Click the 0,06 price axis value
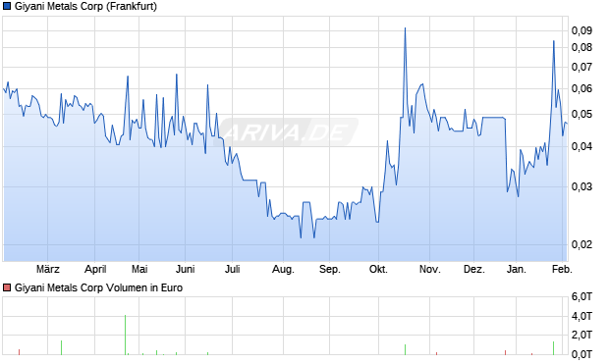609x364 pixels. [581, 89]
